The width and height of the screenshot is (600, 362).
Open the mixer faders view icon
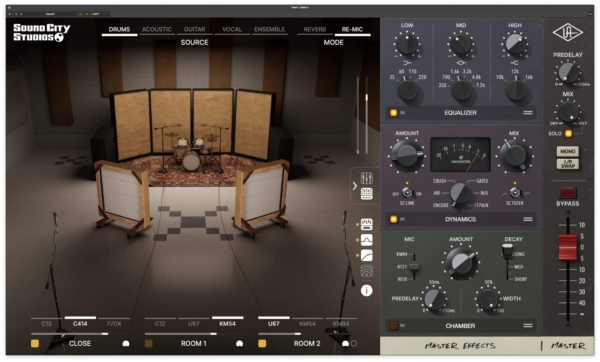click(367, 178)
